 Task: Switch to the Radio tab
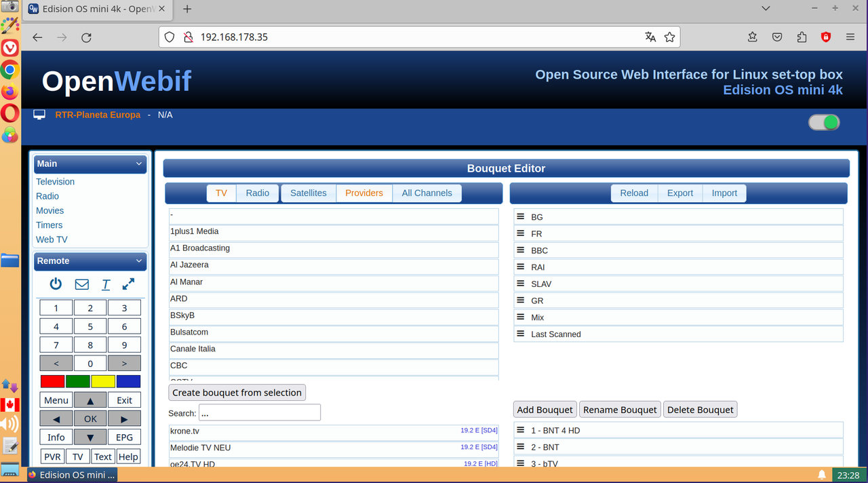point(258,193)
